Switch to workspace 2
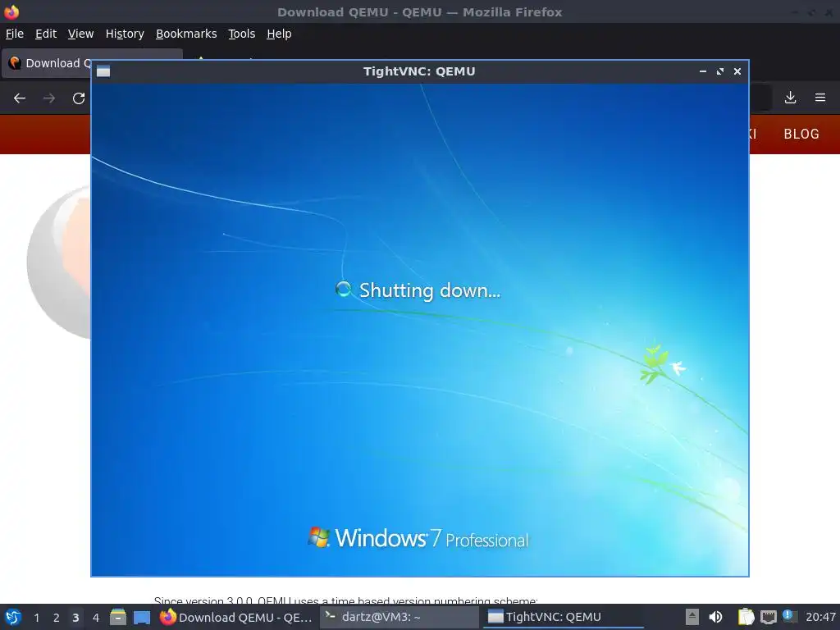The height and width of the screenshot is (630, 840). click(57, 618)
